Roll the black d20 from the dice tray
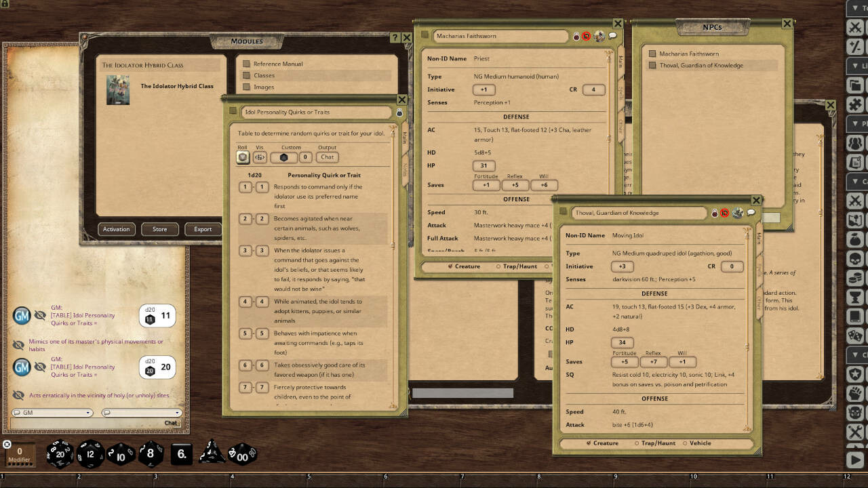Screen dimensions: 868x488 tap(60, 454)
